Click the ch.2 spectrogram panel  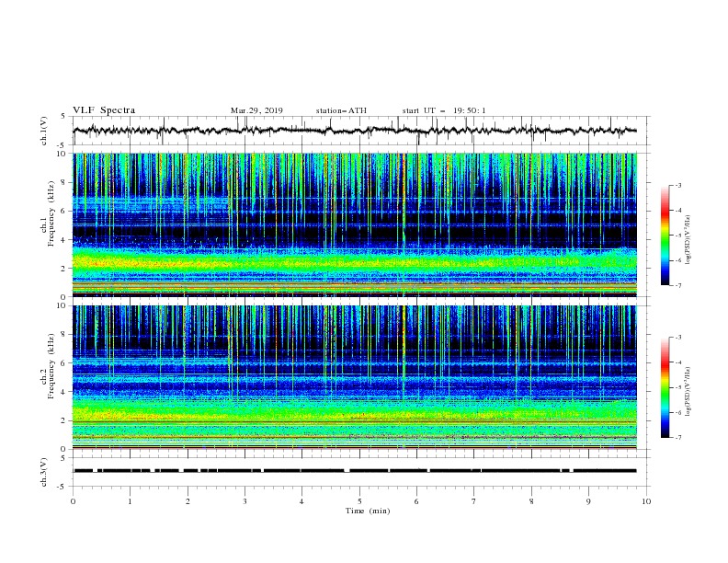[x=355, y=377]
